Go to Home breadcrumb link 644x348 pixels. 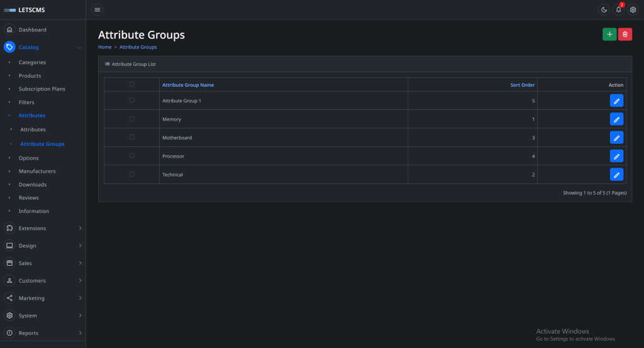[x=105, y=47]
